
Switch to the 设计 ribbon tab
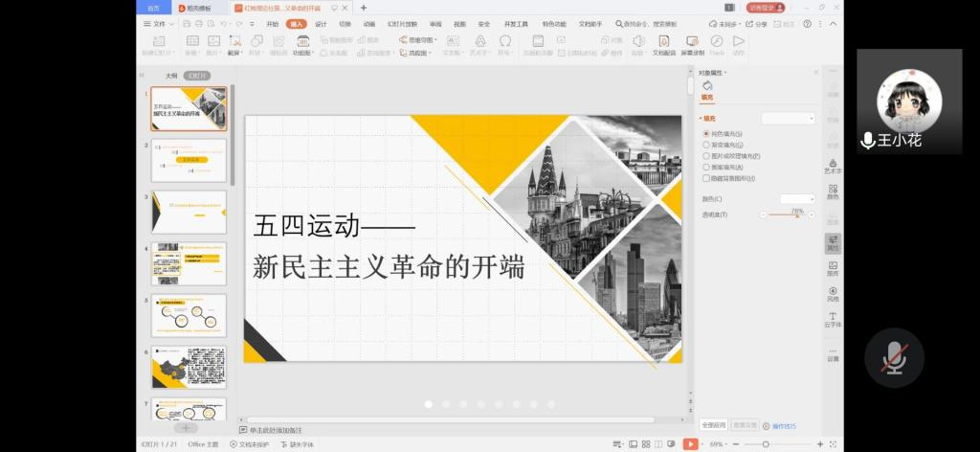click(x=321, y=23)
